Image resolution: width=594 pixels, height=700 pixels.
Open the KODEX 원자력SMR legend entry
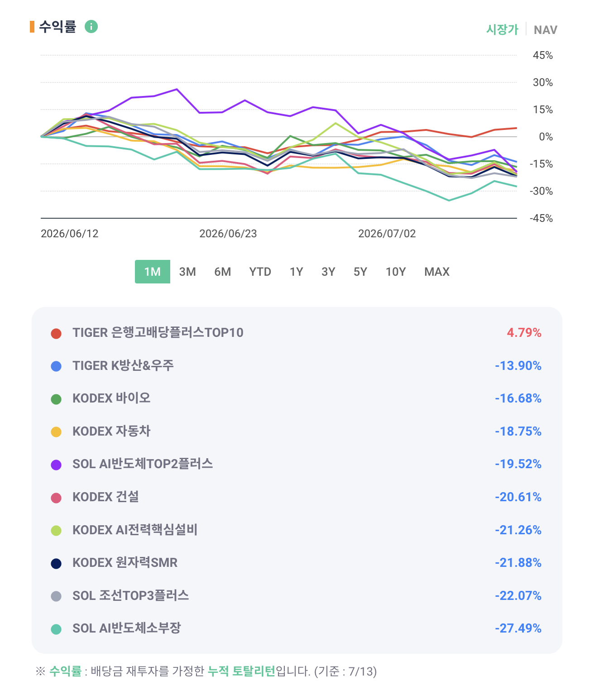tap(297, 563)
